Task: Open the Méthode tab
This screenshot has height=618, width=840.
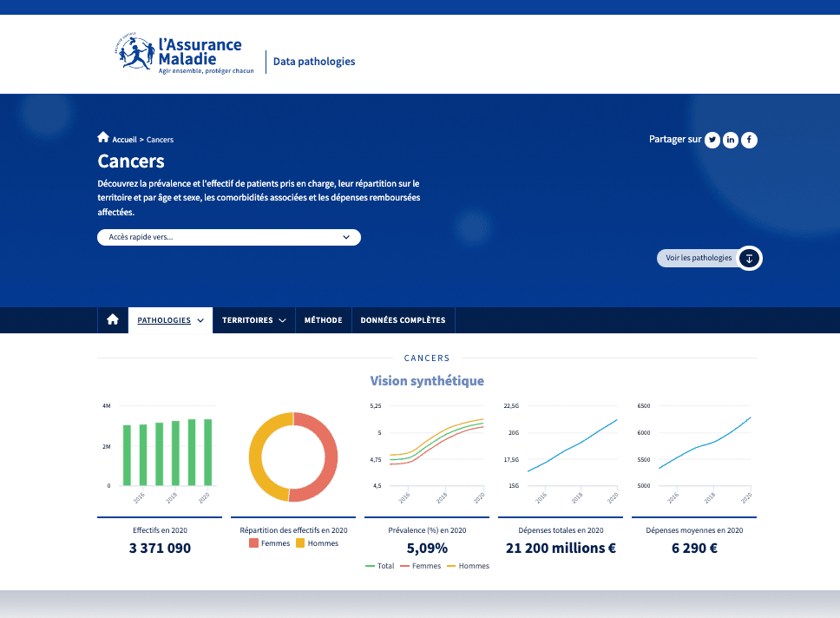Action: pyautogui.click(x=323, y=320)
